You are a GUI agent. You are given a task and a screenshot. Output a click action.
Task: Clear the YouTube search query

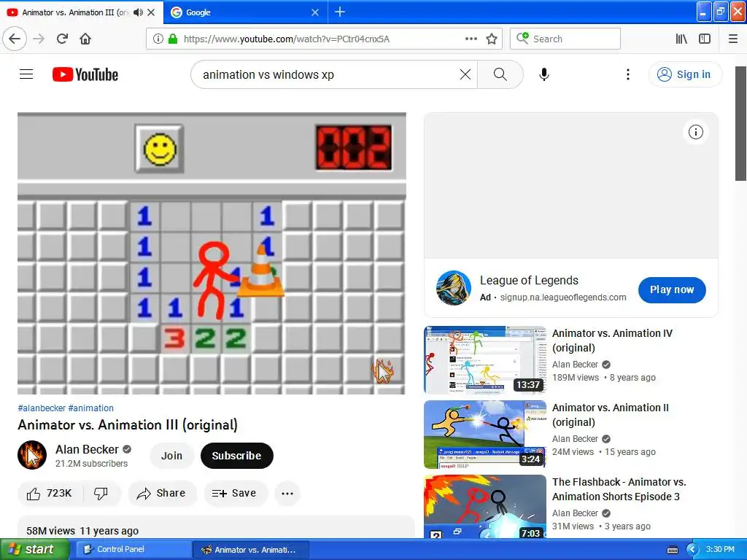pyautogui.click(x=465, y=74)
